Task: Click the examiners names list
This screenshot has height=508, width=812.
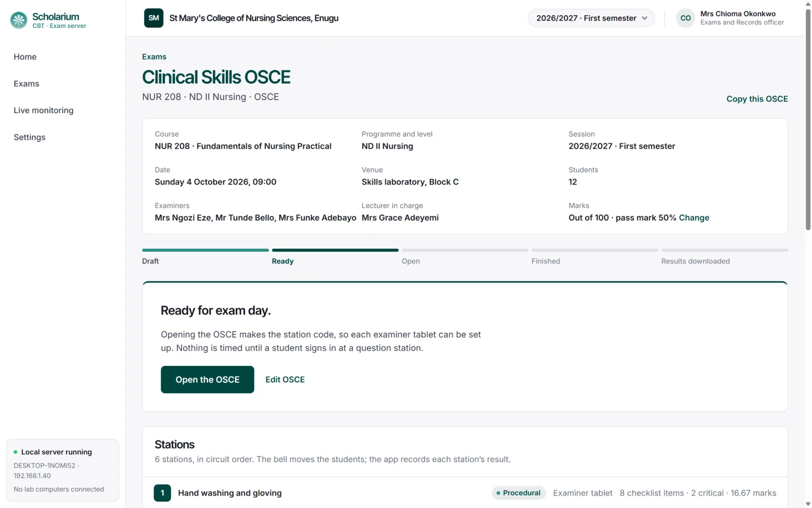Action: (x=255, y=218)
